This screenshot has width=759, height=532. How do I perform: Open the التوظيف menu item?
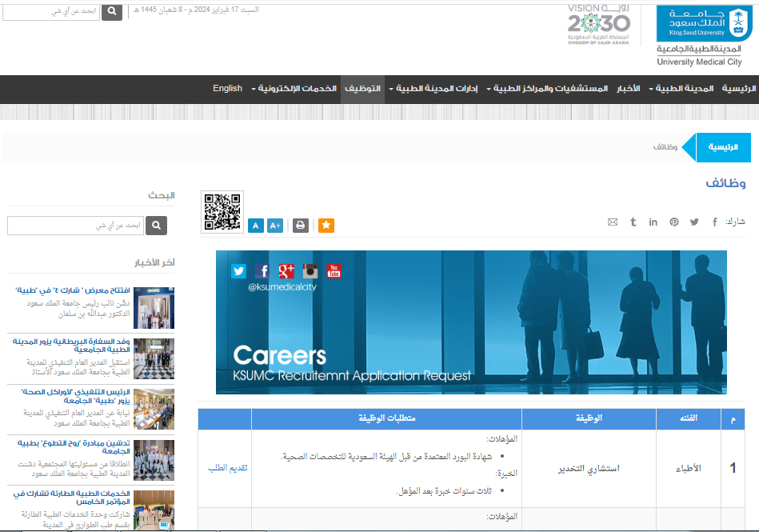coord(362,89)
